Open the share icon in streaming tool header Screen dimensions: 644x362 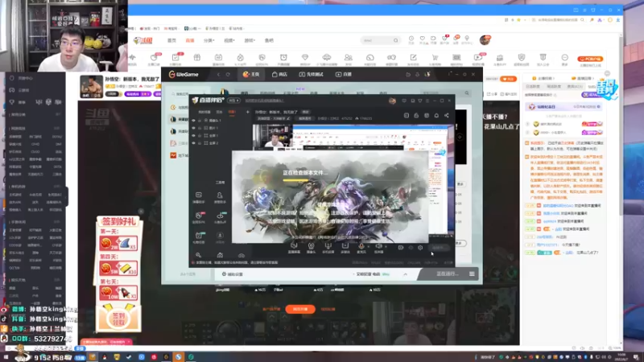tap(447, 116)
